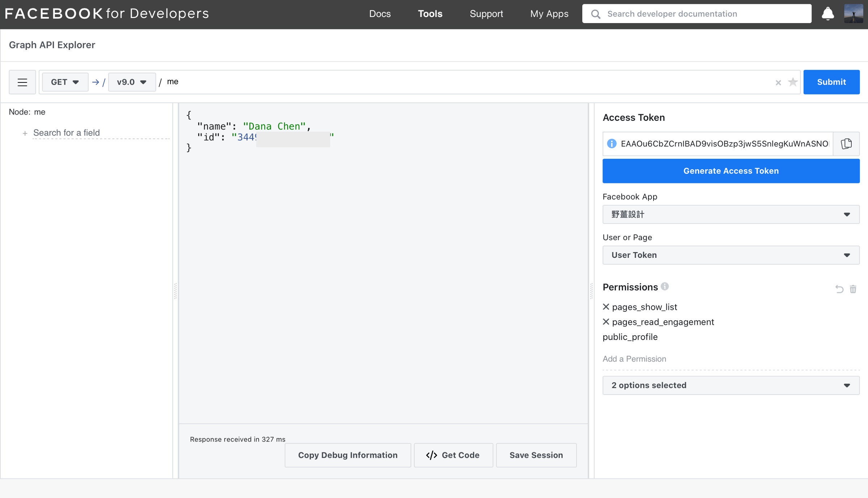
Task: Focus the developer documentation search box
Action: coord(697,14)
